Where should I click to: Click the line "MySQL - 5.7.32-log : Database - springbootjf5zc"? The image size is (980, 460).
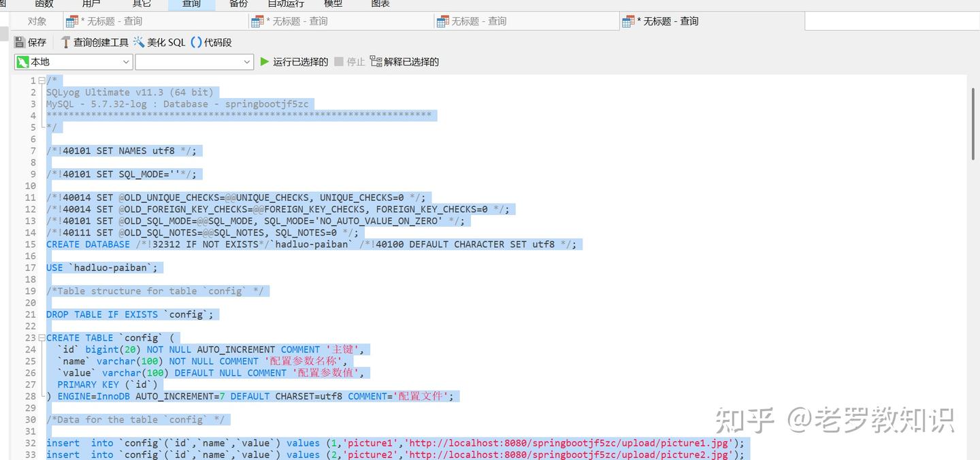(x=177, y=103)
